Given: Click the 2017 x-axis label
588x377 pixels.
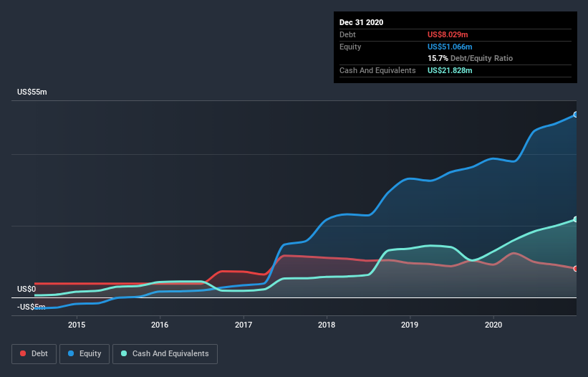Looking at the screenshot, I should pos(244,325).
